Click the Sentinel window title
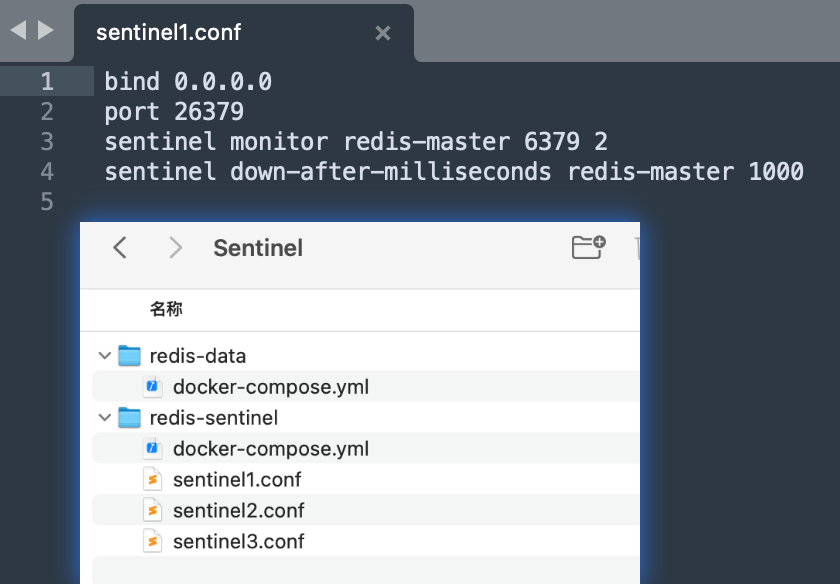This screenshot has width=840, height=584. (x=258, y=248)
